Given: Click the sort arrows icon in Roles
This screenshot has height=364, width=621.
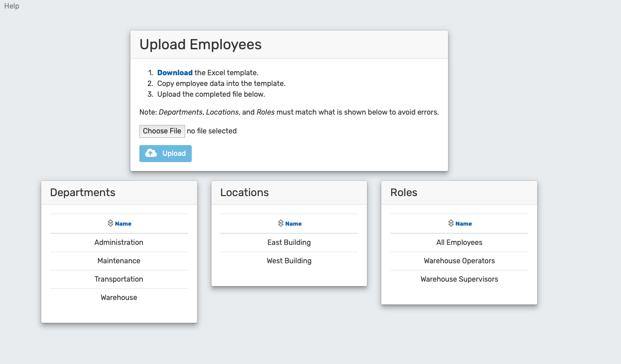Looking at the screenshot, I should (x=451, y=223).
